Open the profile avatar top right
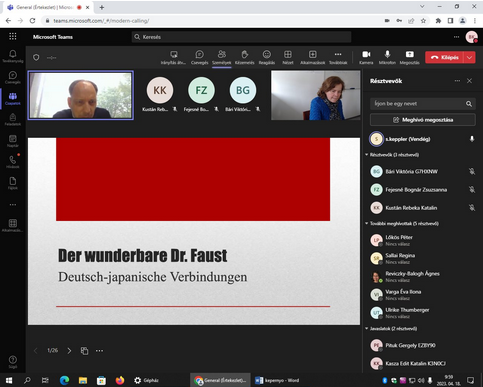The height and width of the screenshot is (387, 483). point(471,37)
